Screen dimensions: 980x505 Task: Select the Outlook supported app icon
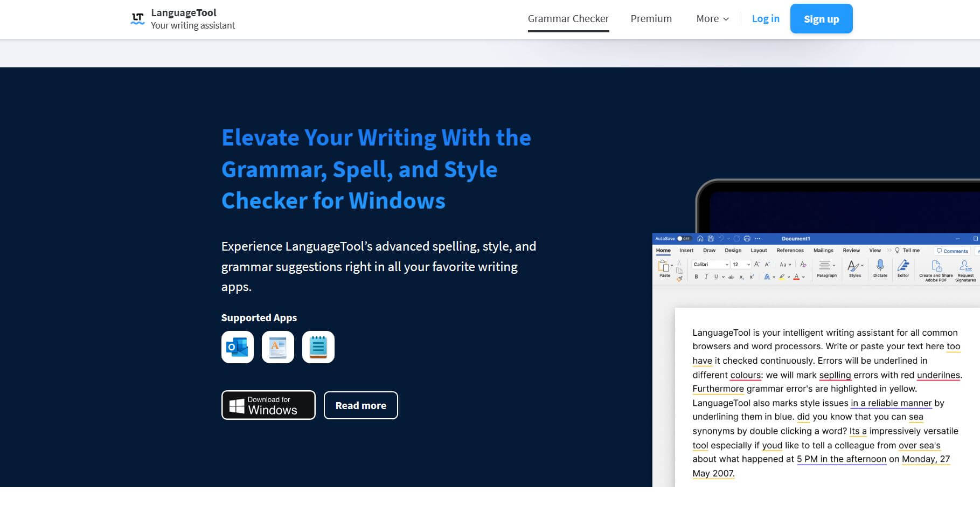tap(238, 347)
